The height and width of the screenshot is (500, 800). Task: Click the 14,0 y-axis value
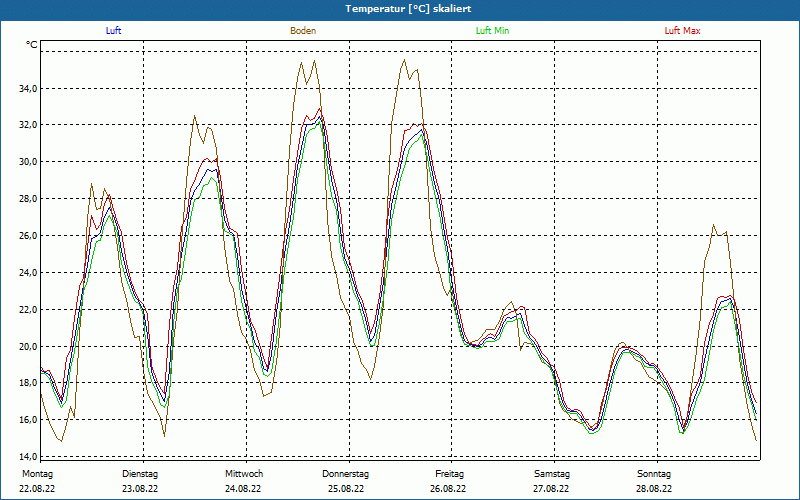(29, 456)
